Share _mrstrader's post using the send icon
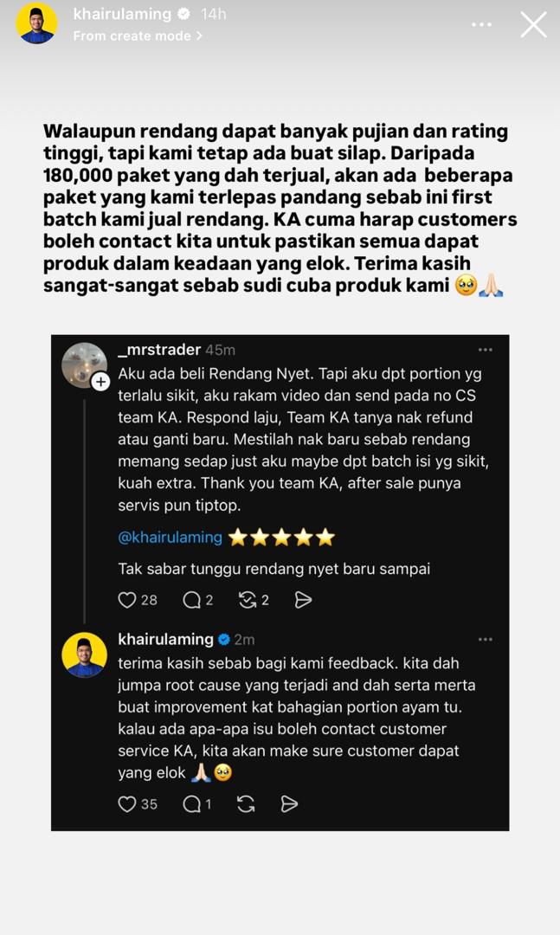Viewport: 560px width, 935px height. click(x=303, y=600)
